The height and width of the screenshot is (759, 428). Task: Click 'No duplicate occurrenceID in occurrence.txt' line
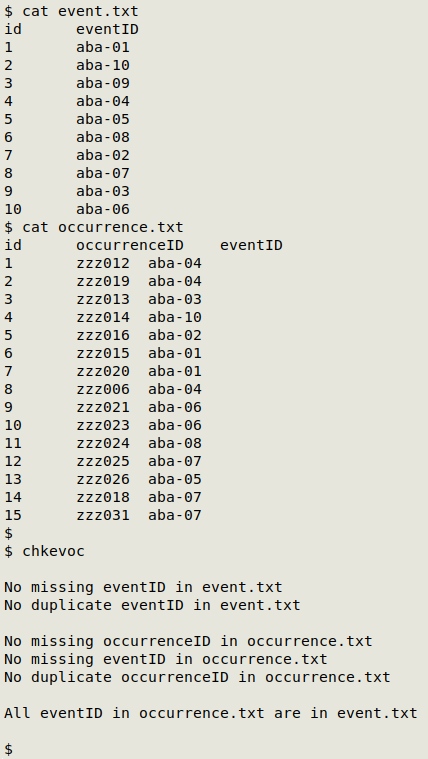(x=197, y=677)
